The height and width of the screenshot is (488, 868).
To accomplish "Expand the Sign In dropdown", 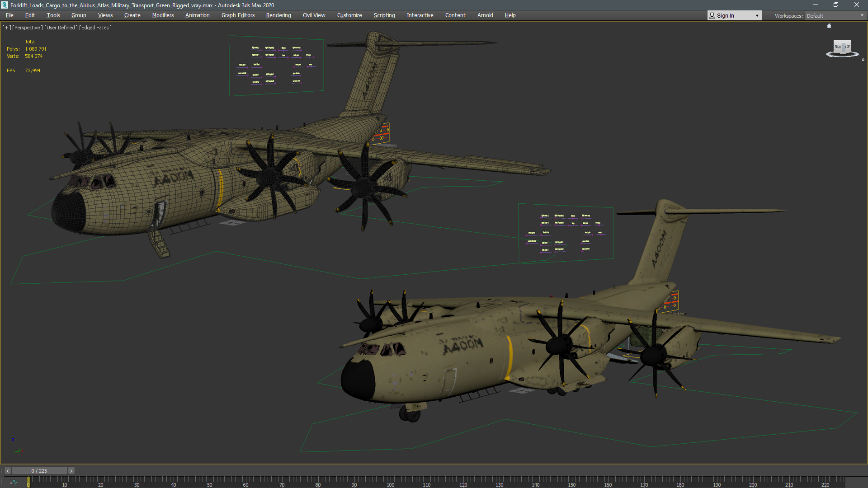I will click(x=734, y=16).
